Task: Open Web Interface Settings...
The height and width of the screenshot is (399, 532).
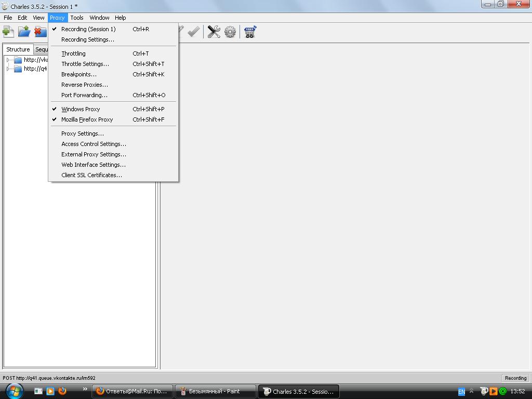Action: [113, 165]
